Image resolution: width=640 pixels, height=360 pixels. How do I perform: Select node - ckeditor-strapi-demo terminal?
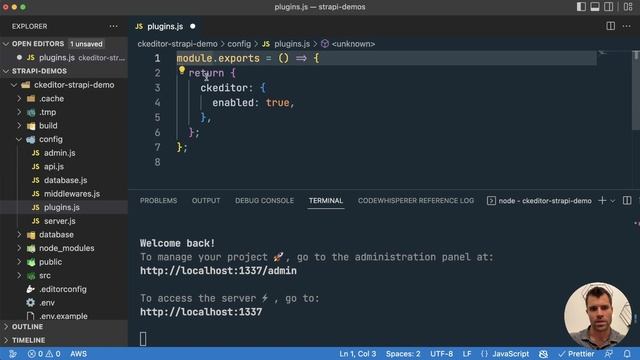click(x=539, y=201)
